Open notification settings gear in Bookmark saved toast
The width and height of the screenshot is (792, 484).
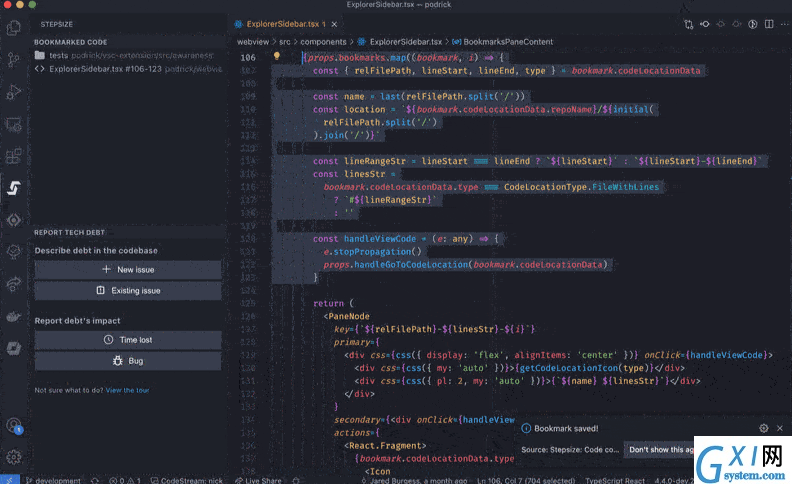point(764,428)
